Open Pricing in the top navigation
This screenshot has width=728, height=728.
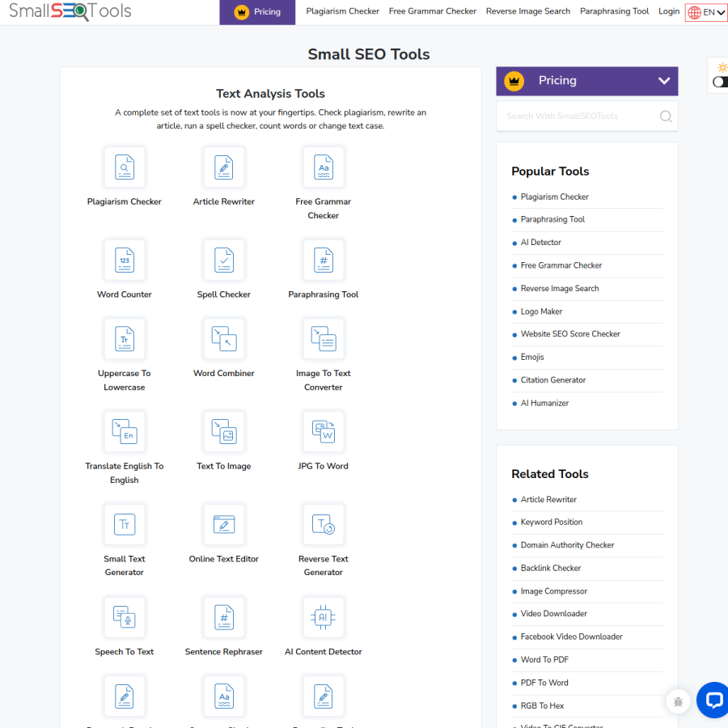(257, 12)
